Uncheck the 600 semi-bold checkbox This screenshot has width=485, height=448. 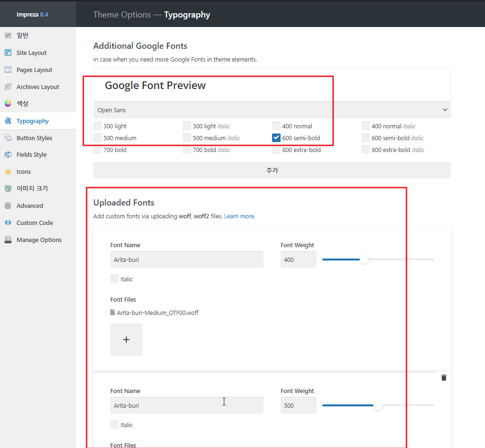(x=276, y=138)
